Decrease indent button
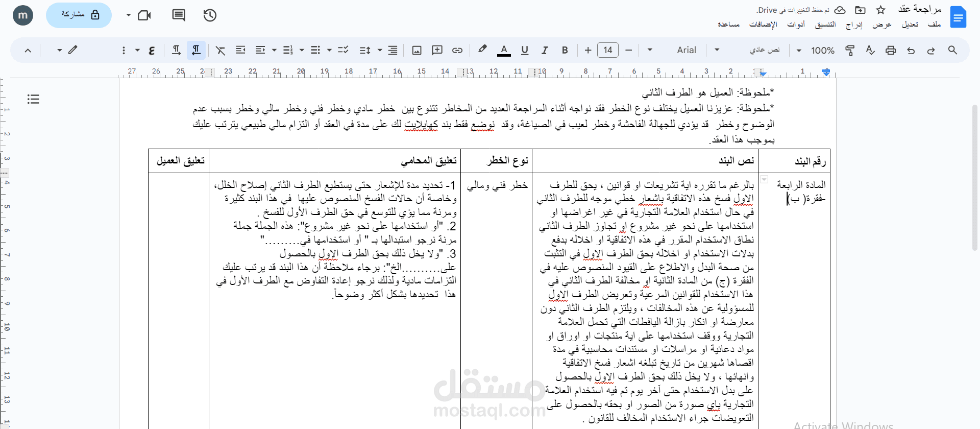980x429 pixels. click(260, 50)
